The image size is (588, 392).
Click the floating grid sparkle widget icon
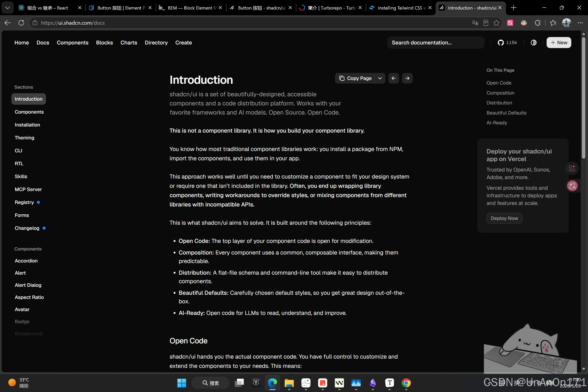click(572, 168)
